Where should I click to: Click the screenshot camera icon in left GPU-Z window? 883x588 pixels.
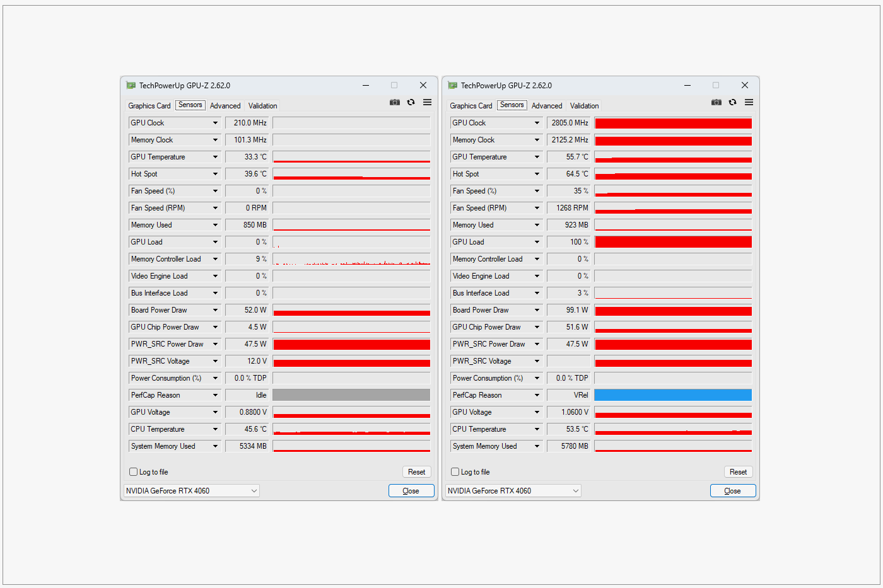click(395, 102)
